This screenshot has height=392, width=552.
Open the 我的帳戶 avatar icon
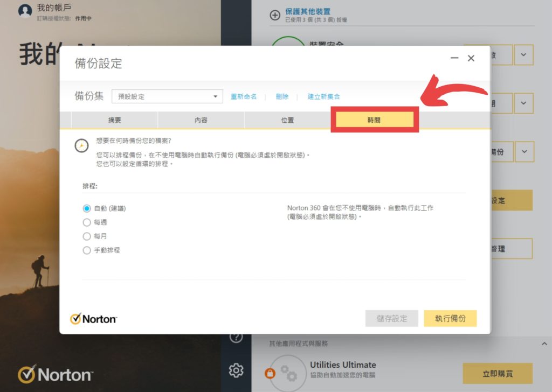pyautogui.click(x=25, y=11)
